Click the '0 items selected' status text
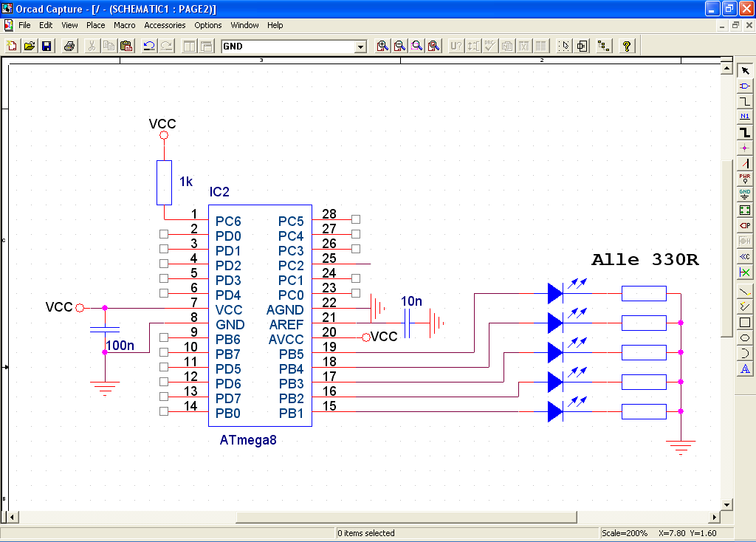Screen dimensions: 756x542 [x=366, y=533]
